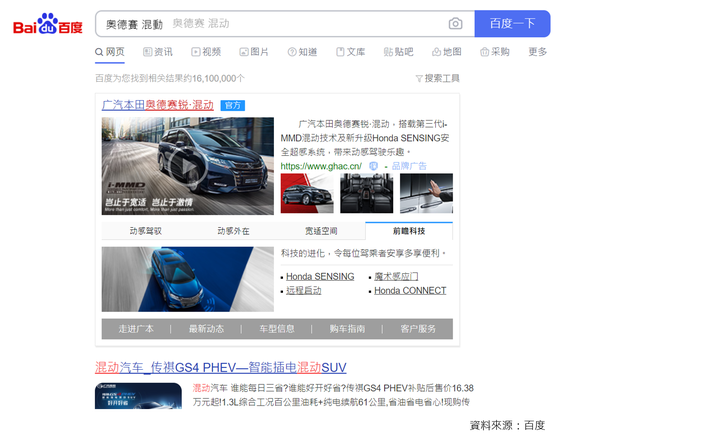Open the 图片 tab

(x=254, y=52)
